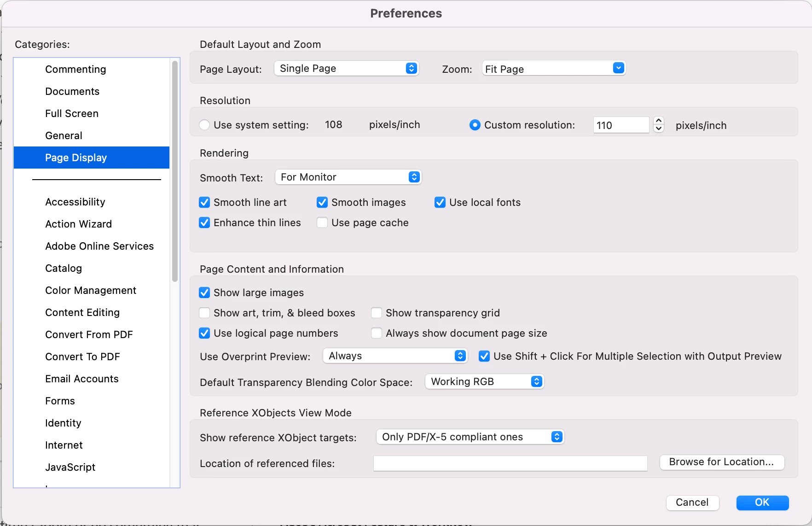Image resolution: width=812 pixels, height=526 pixels.
Task: Toggle Smooth images checkbox
Action: [x=322, y=202]
